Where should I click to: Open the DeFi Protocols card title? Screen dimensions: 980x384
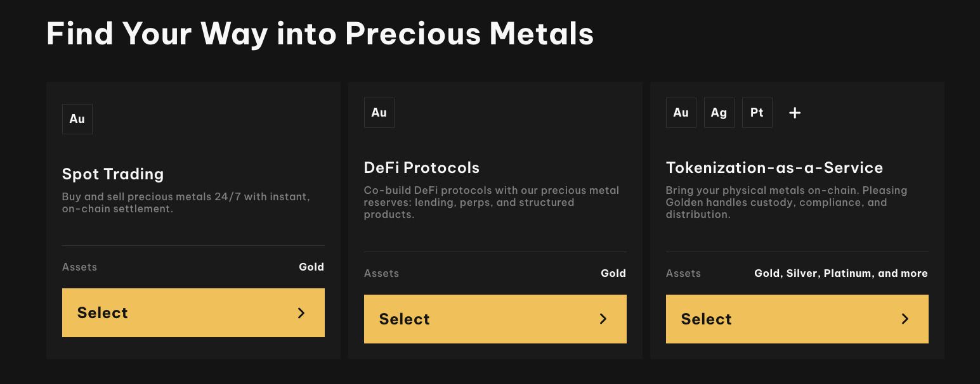click(x=422, y=168)
